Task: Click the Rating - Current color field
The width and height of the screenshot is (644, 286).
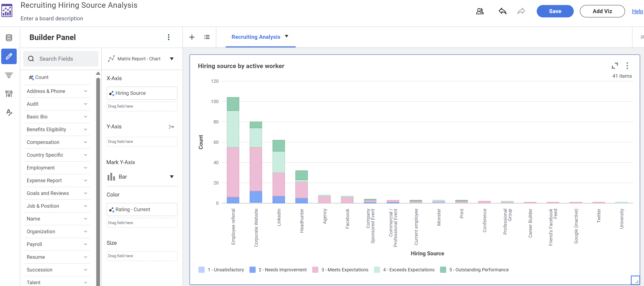Action: (x=142, y=210)
